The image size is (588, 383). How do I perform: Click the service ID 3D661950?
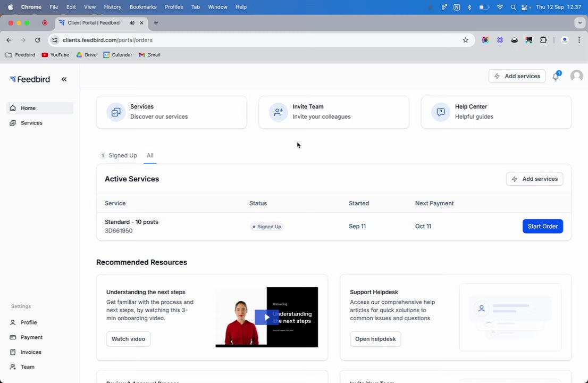click(119, 231)
